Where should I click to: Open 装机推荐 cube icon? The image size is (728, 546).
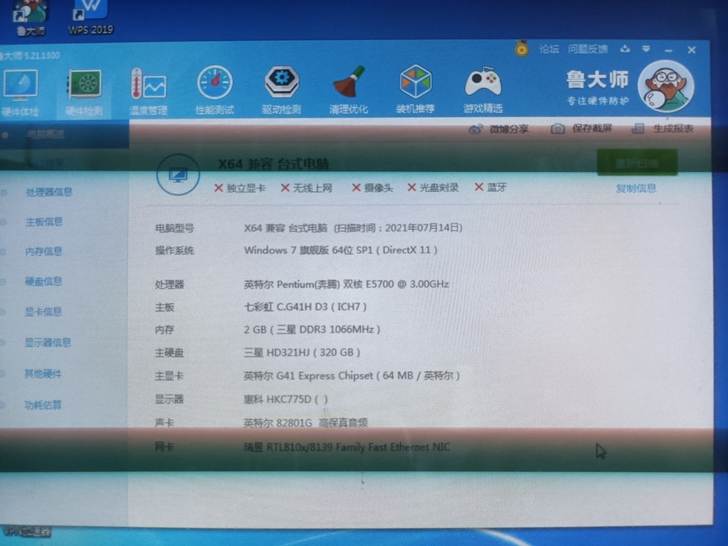tap(416, 90)
